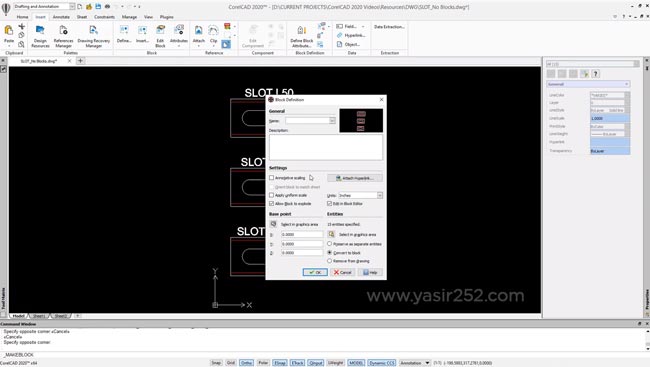
Task: Toggle the Allow Block to explode checkbox
Action: [x=272, y=204]
